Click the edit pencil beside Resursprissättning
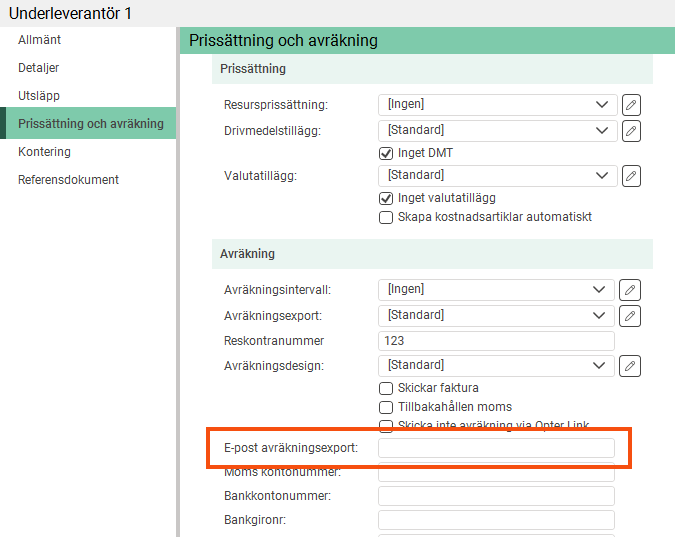 631,105
